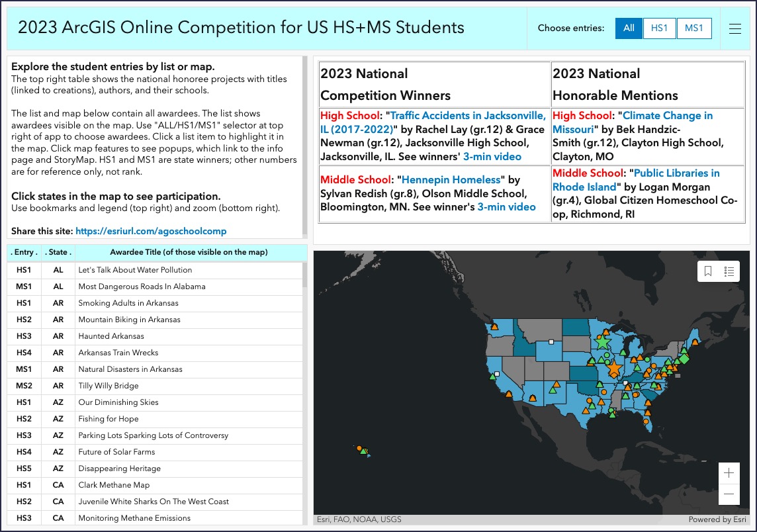Select All in the Choose entries selector
Screen dimensions: 757x532
(629, 28)
